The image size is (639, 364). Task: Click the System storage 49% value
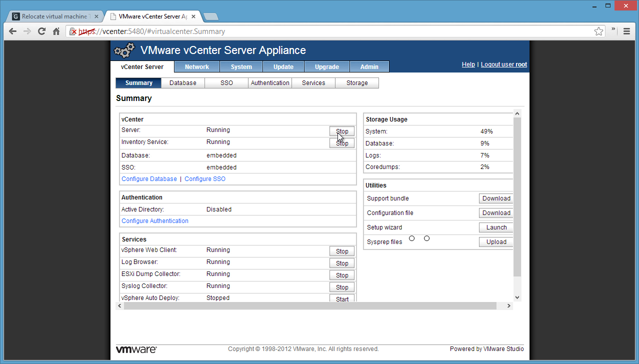point(486,131)
